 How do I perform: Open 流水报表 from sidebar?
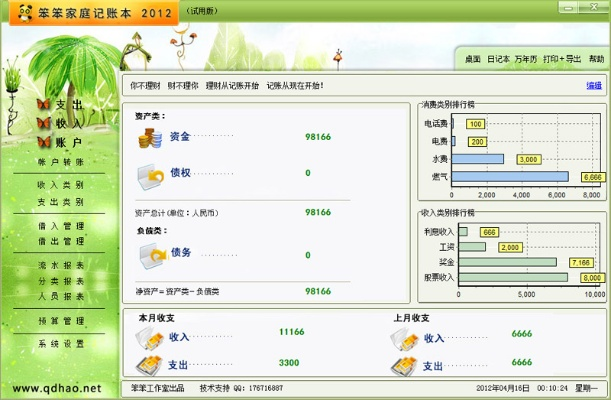coord(61,265)
